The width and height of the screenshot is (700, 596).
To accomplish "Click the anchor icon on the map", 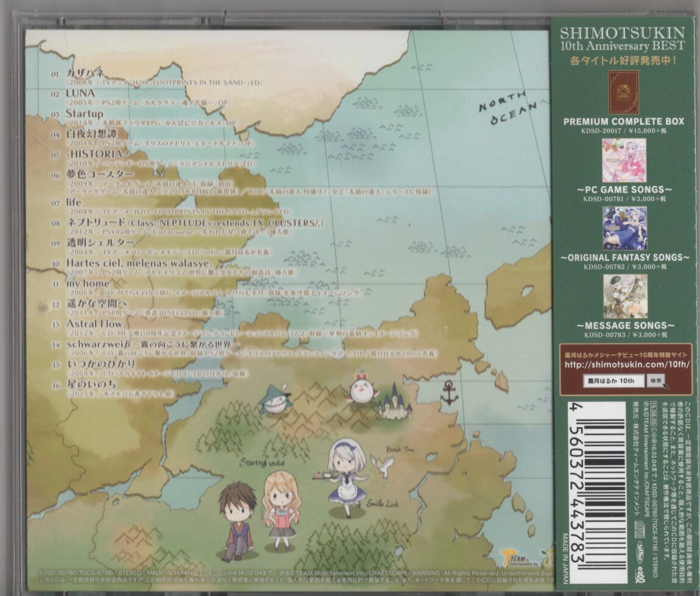I will pyautogui.click(x=449, y=392).
